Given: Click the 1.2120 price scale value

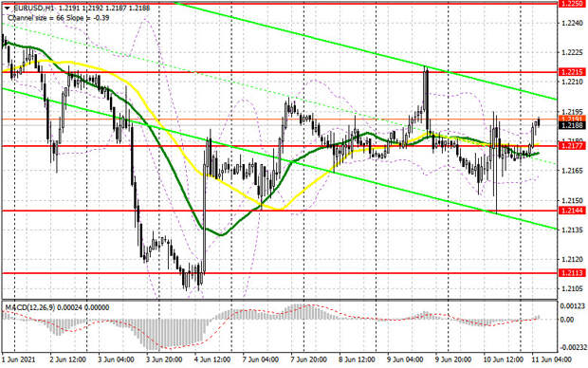Looking at the screenshot, I should coord(572,259).
